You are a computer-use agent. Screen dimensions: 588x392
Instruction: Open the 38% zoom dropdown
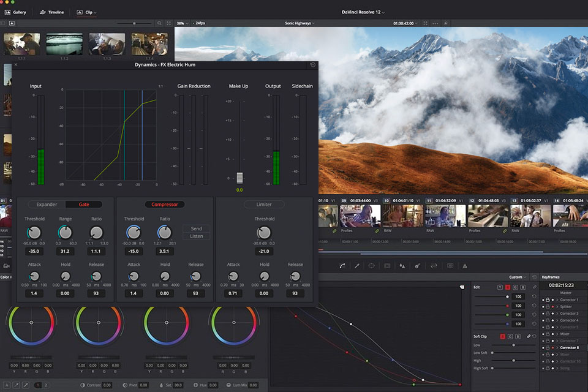pyautogui.click(x=183, y=23)
